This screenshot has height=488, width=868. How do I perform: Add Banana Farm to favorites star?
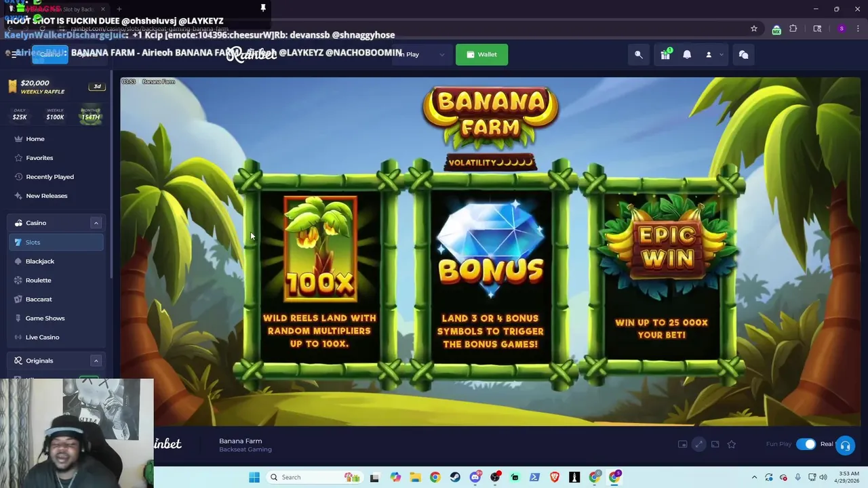pos(731,444)
